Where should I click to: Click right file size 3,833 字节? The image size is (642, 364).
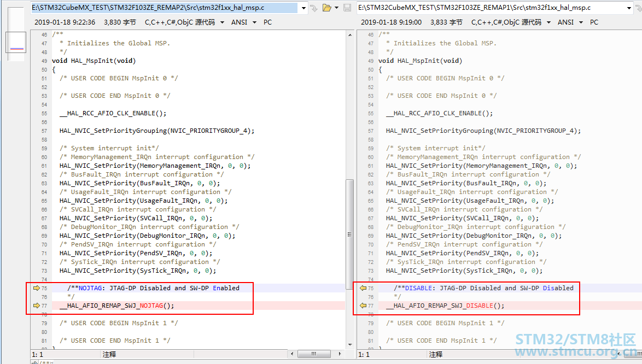tap(446, 22)
